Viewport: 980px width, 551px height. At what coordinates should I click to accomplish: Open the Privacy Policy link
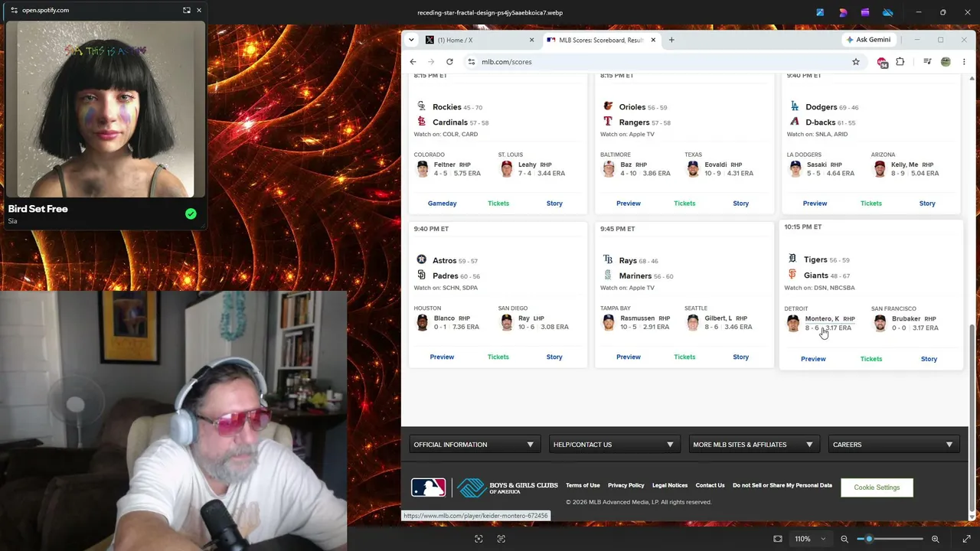(x=626, y=485)
